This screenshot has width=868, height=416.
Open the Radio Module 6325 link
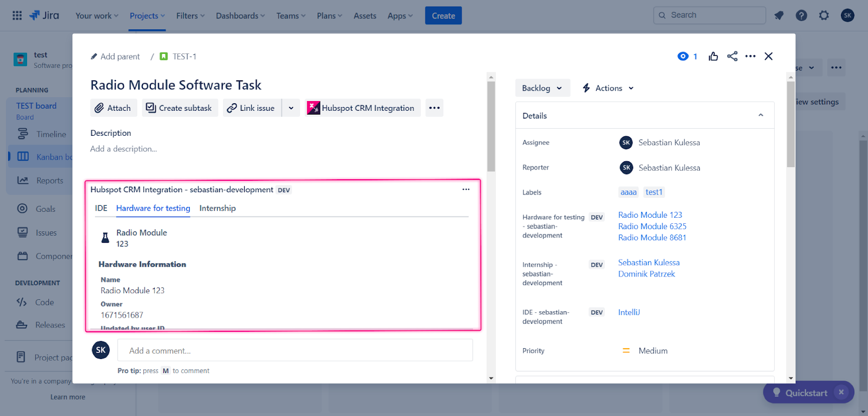(x=652, y=226)
